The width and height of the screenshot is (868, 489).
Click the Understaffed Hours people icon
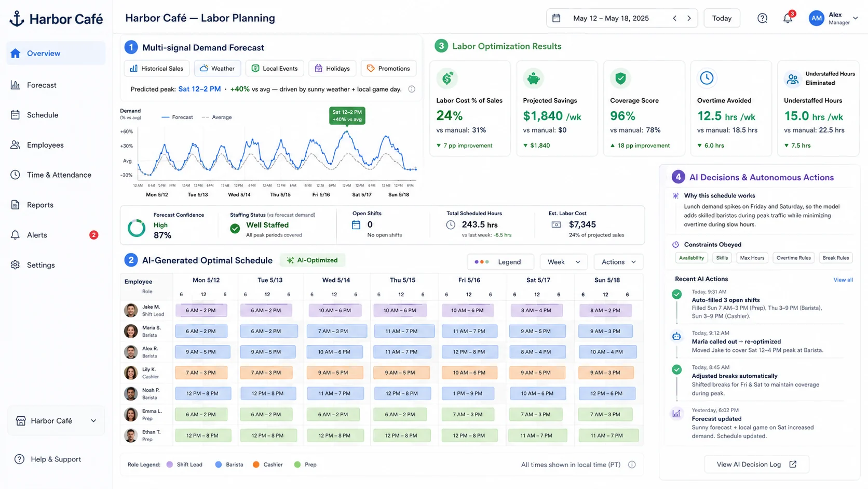click(793, 79)
